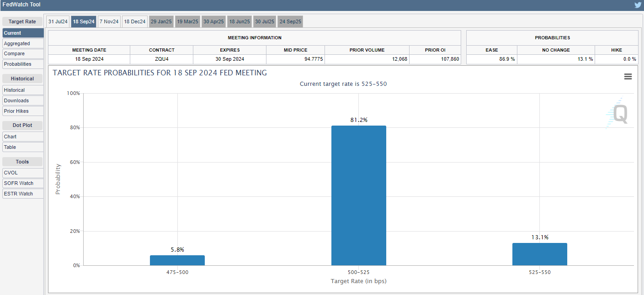
Task: Click the 18 Sep 2024 meeting date cell
Action: click(89, 59)
